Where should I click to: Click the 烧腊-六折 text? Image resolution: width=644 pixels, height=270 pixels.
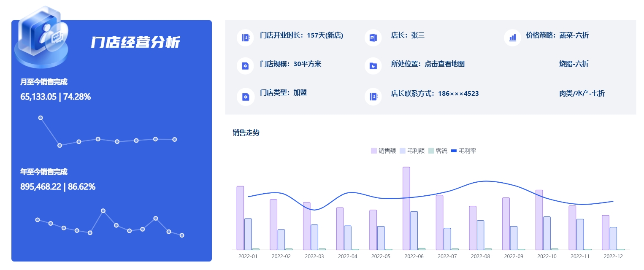tap(574, 64)
